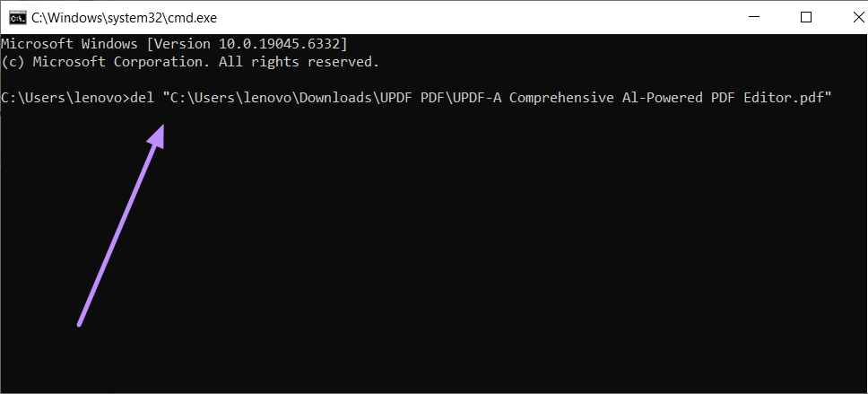Click the 'Microsoft Corporation' copyright line
The height and width of the screenshot is (394, 868).
tap(190, 62)
